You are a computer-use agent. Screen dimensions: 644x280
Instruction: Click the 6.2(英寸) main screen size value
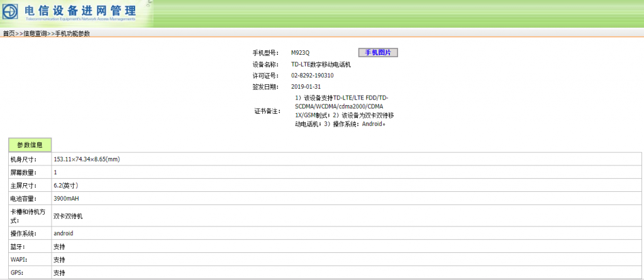tap(66, 186)
